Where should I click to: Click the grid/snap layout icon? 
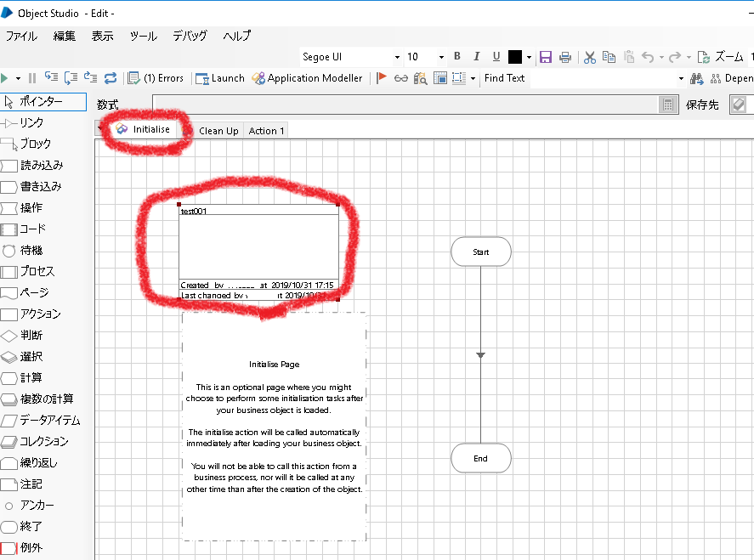pyautogui.click(x=459, y=78)
